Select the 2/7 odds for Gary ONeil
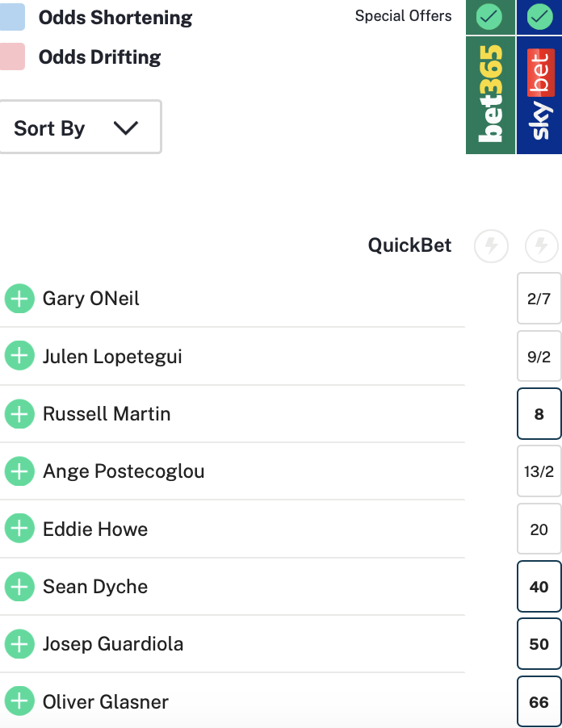 pyautogui.click(x=539, y=299)
